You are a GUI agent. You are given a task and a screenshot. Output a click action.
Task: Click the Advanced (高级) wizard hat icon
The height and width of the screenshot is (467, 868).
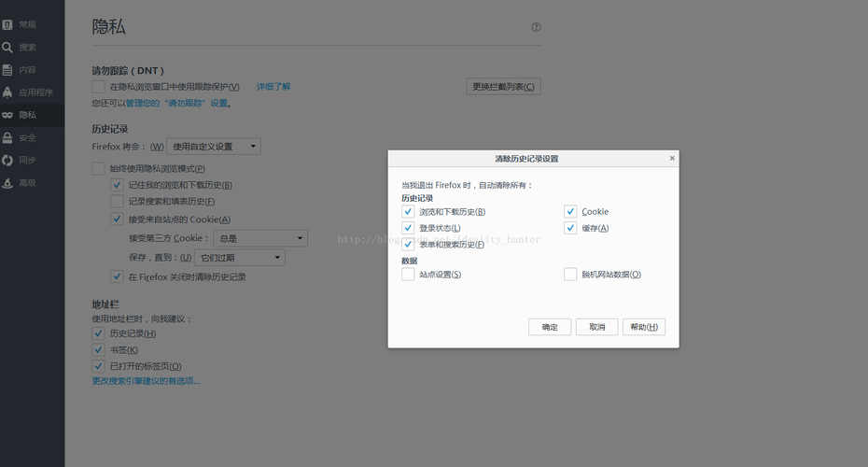click(7, 183)
